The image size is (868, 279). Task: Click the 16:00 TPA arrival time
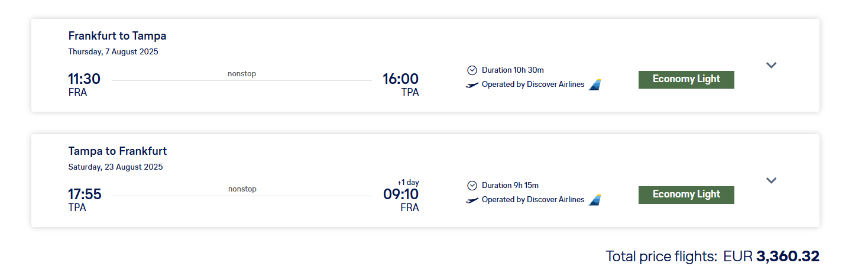pos(400,79)
